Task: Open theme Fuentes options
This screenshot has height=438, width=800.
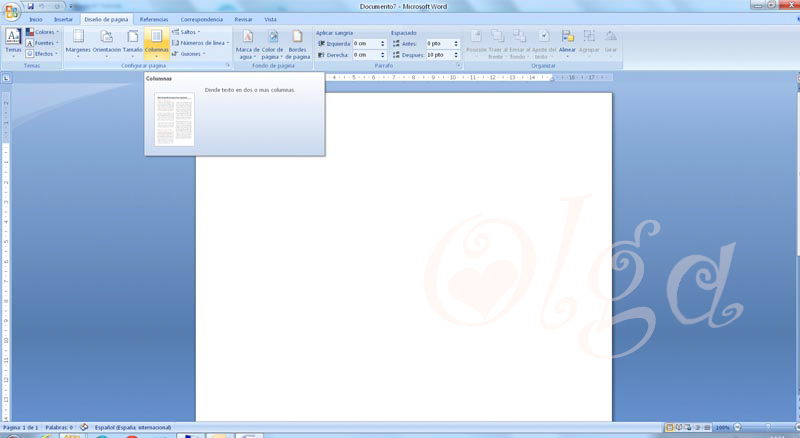Action: pos(42,43)
